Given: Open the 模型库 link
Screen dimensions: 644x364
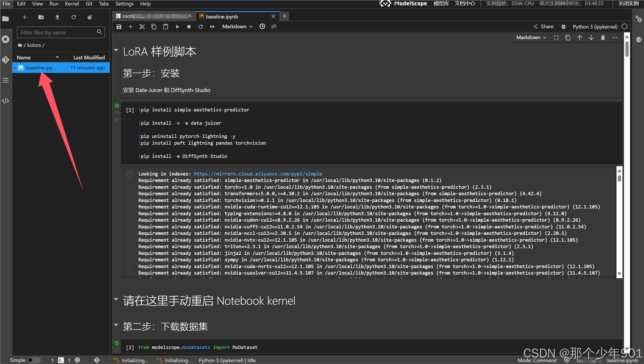Looking at the screenshot, I should pyautogui.click(x=441, y=4).
